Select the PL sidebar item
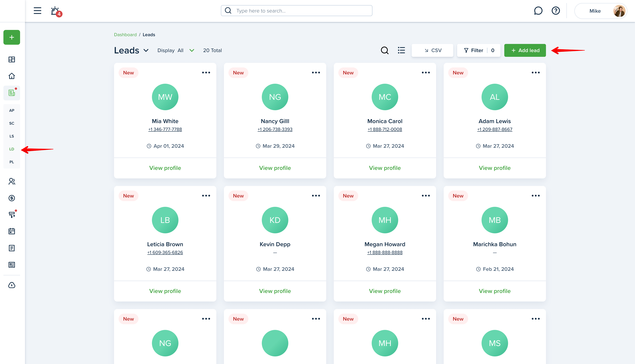 coord(12,162)
